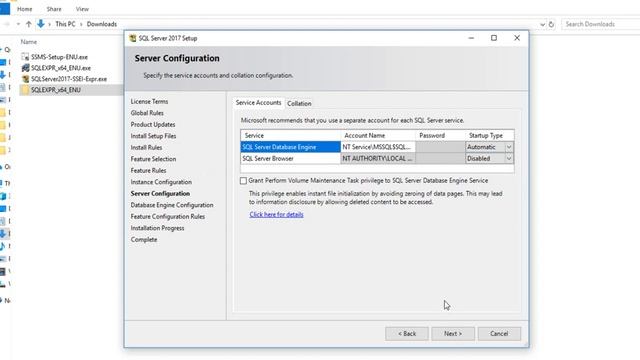The height and width of the screenshot is (360, 640).
Task: Open Startup Type dropdown for SQL Server Browser
Action: coord(509,158)
